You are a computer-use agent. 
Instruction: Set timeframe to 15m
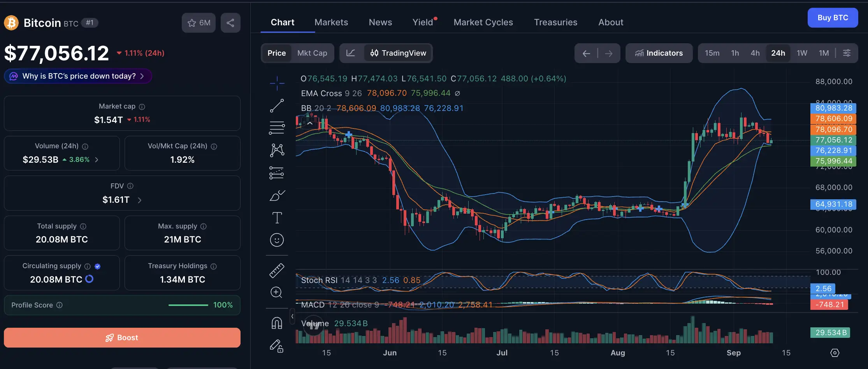click(x=712, y=53)
